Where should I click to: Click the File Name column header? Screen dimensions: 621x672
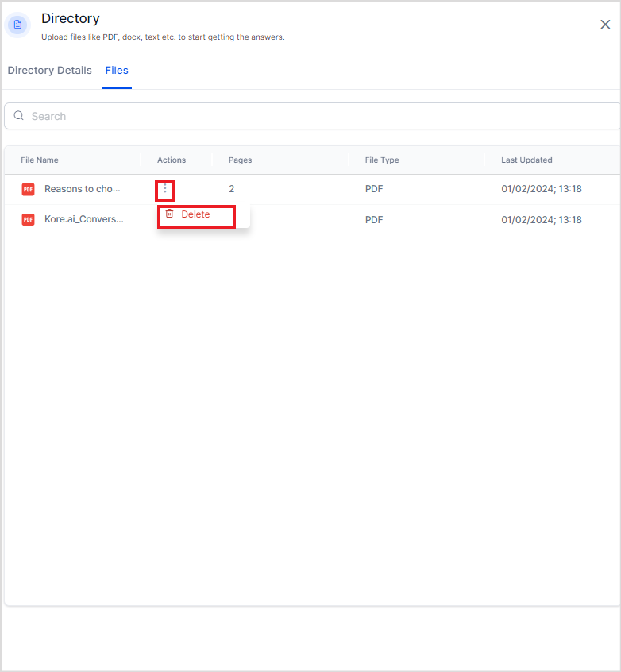(40, 160)
